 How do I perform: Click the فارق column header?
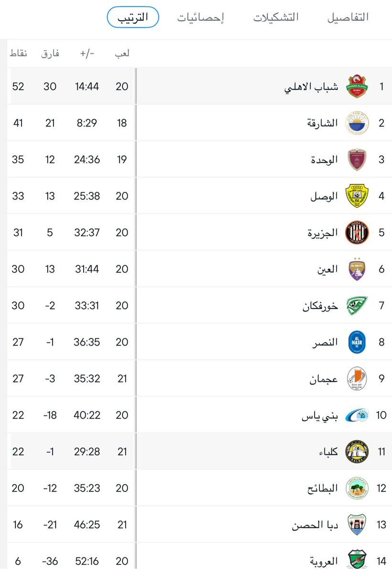click(x=50, y=53)
